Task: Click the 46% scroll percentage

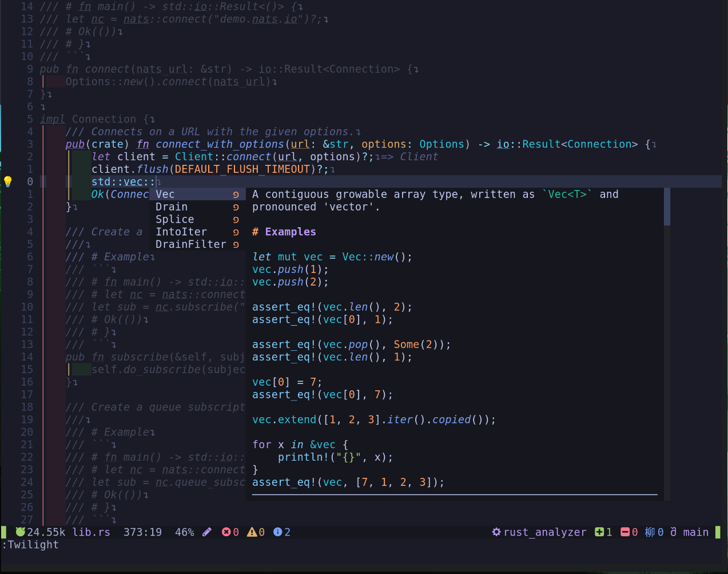Action: [184, 532]
